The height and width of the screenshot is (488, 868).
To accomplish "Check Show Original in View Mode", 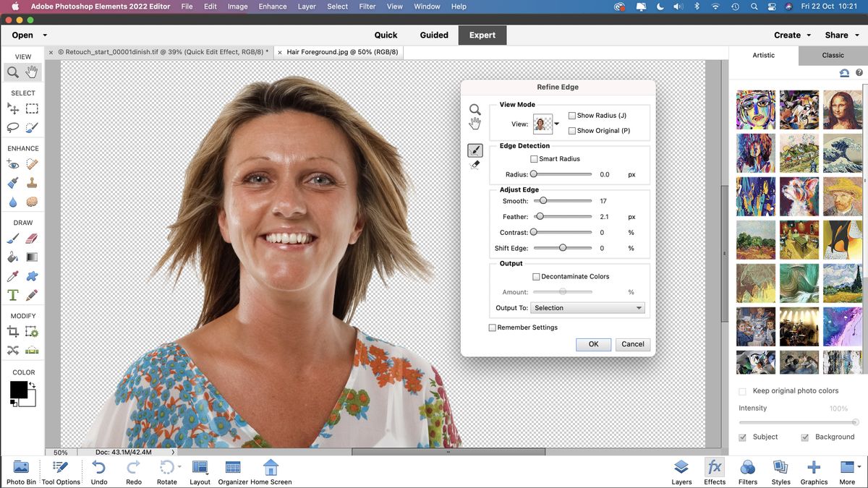I will (572, 130).
